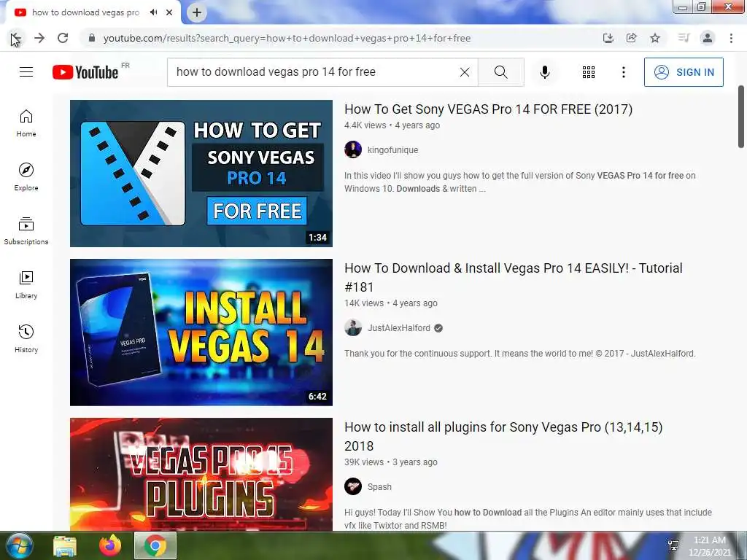
Task: Click the '39K views • 3 years ago' text
Action: pyautogui.click(x=391, y=462)
